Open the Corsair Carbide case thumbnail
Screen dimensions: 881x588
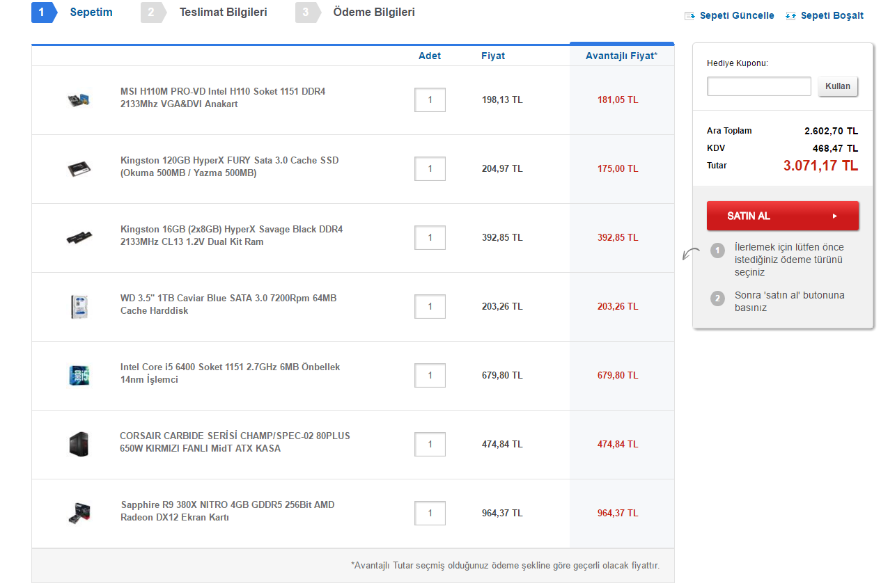pyautogui.click(x=79, y=444)
